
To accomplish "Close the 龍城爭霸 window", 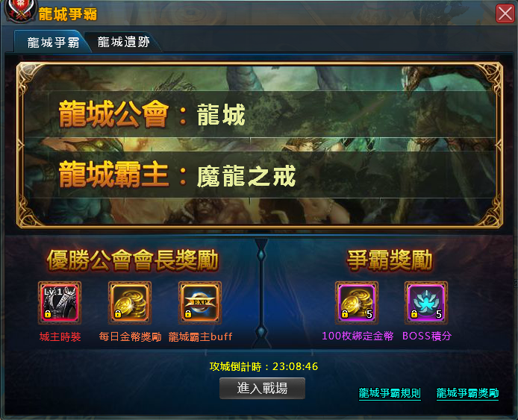I will click(x=505, y=14).
